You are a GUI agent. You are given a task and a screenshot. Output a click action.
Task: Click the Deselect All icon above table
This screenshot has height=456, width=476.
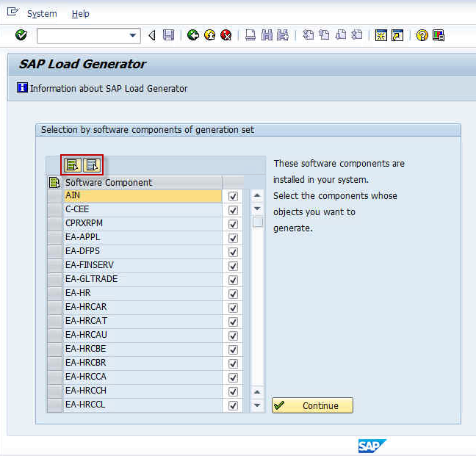click(x=92, y=165)
